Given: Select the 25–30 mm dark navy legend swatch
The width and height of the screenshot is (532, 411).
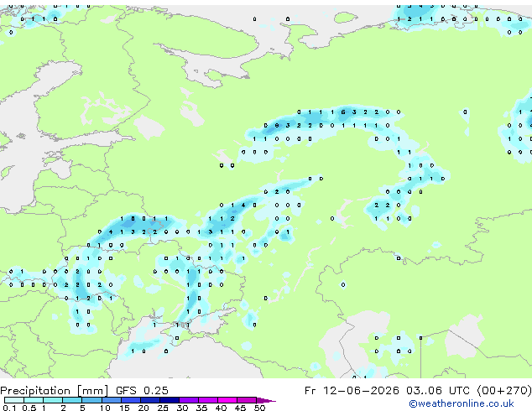Looking at the screenshot, I should 170,400.
